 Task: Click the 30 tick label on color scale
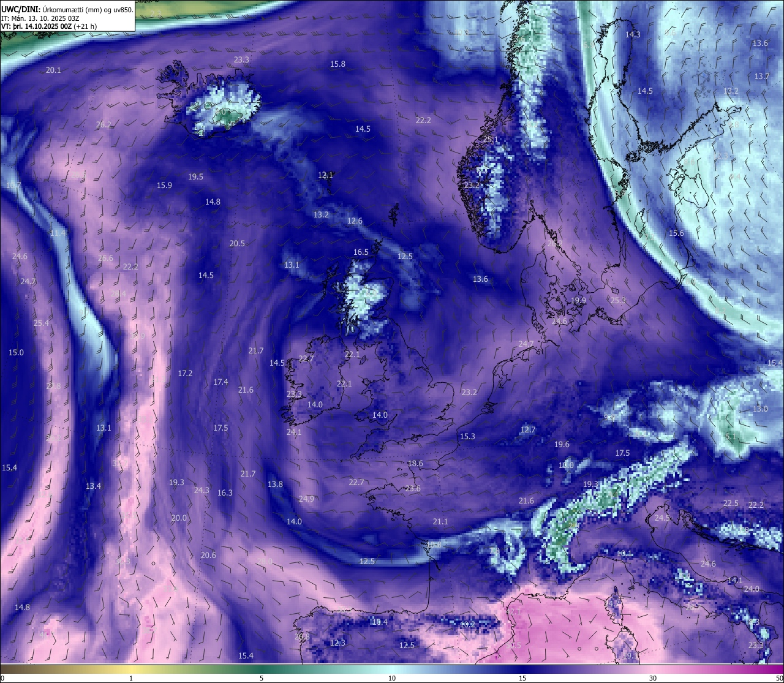click(653, 678)
